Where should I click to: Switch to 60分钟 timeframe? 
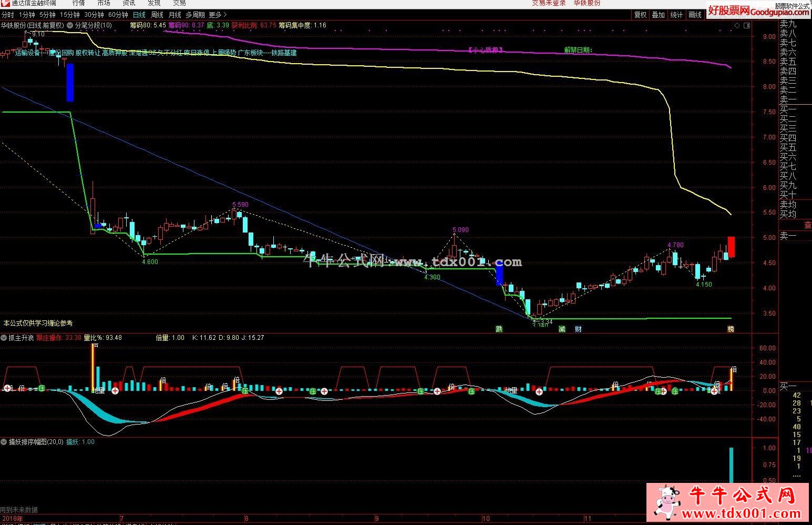(118, 15)
